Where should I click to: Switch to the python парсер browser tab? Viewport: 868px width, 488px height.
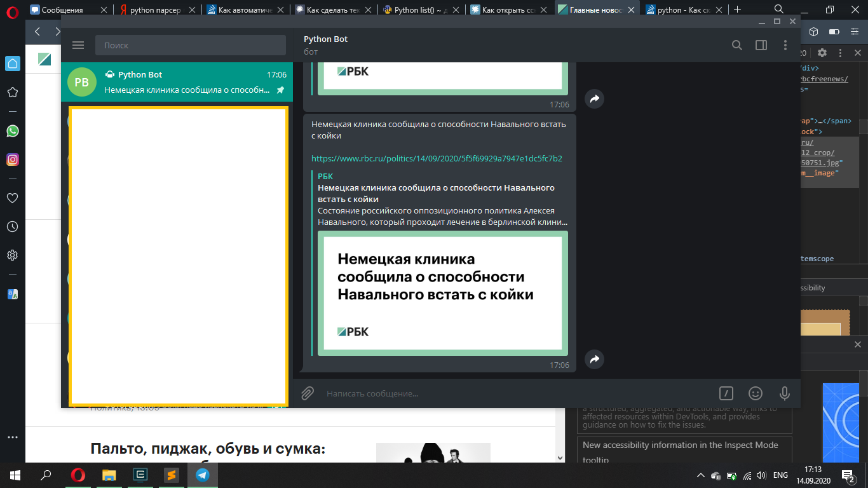159,10
